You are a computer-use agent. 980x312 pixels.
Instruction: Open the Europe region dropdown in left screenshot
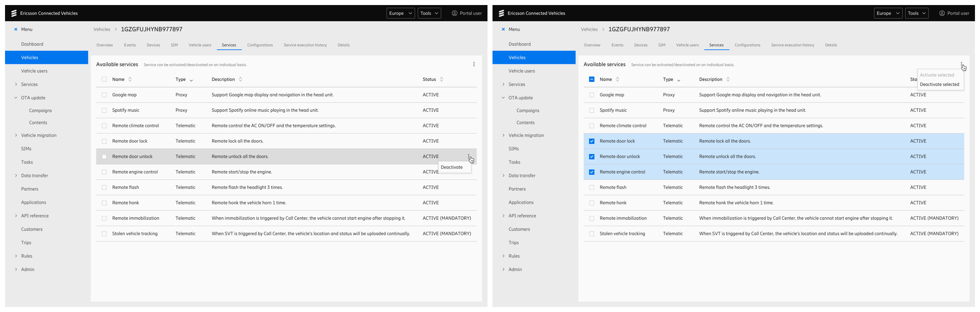click(401, 13)
